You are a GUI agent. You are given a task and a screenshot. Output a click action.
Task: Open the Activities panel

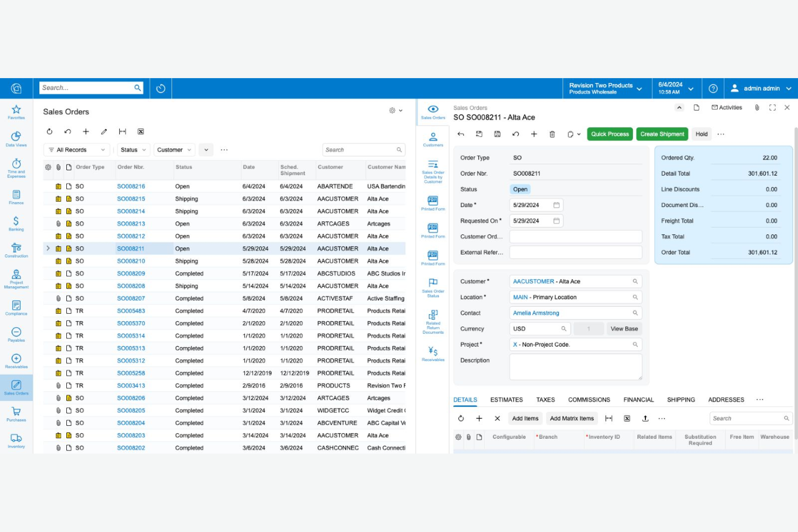(727, 108)
